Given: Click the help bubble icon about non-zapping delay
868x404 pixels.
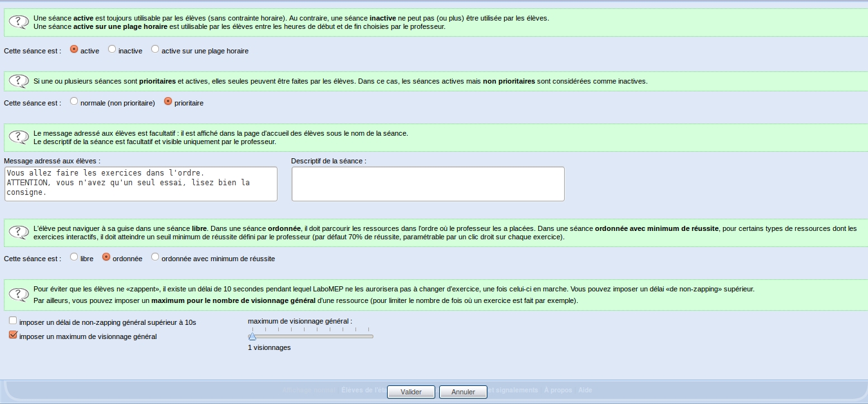Looking at the screenshot, I should (18, 295).
